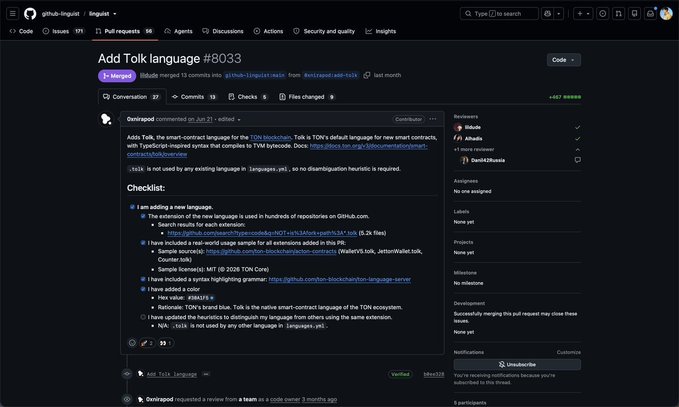Open 0xnirapod's avatar beside the comment
Image resolution: width=679 pixels, height=407 pixels.
click(x=106, y=119)
